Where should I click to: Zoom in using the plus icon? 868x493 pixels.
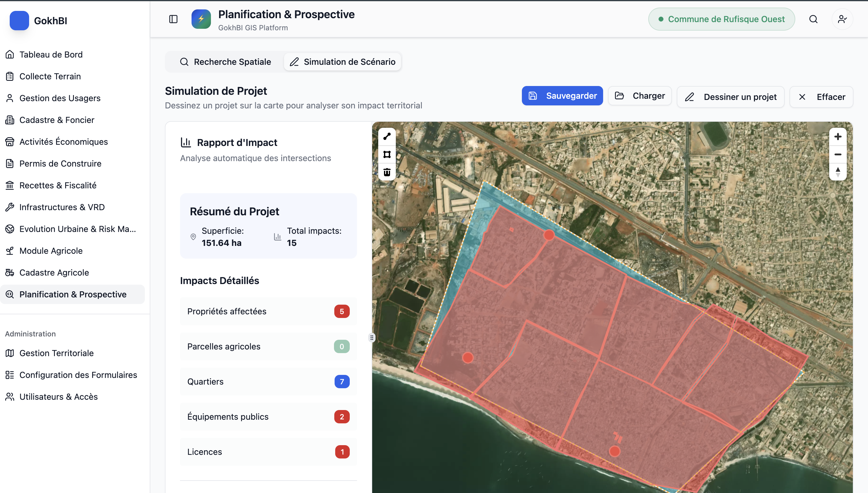838,137
